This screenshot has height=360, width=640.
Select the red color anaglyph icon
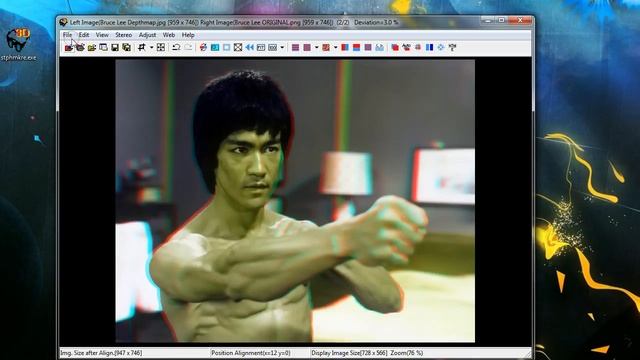[x=326, y=48]
